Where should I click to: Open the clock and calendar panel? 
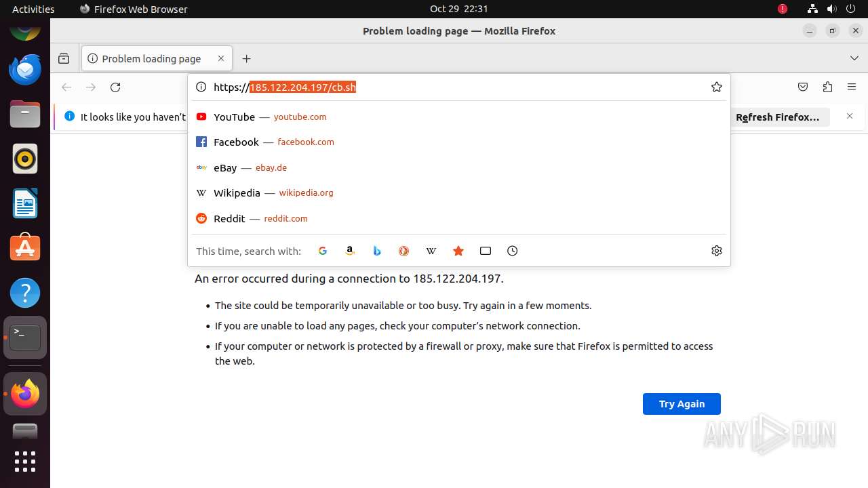click(459, 9)
